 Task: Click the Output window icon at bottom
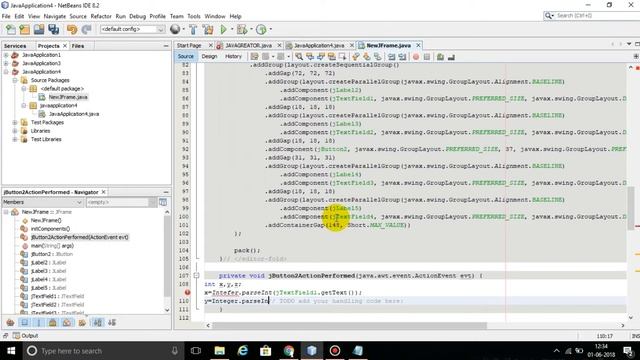click(x=16, y=336)
